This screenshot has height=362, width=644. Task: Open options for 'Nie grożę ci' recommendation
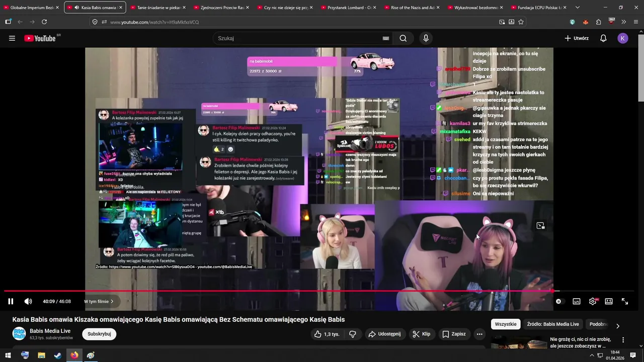[623, 340]
